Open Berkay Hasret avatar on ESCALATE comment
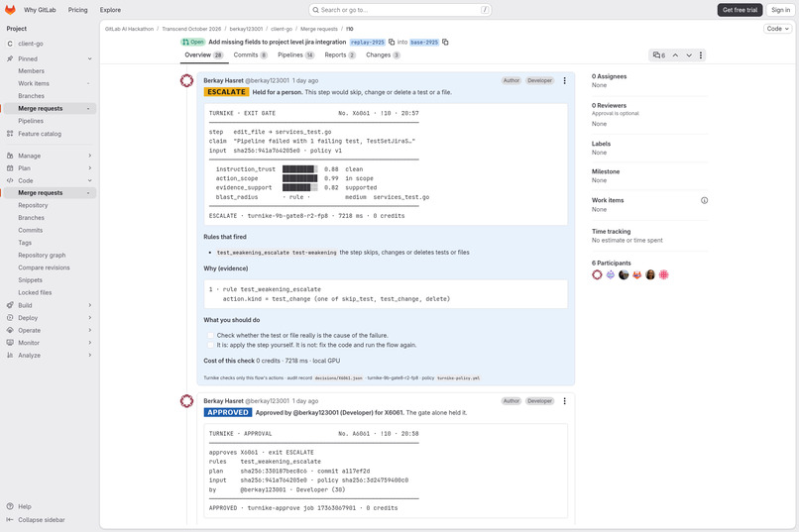This screenshot has height=532, width=799. coord(187,80)
